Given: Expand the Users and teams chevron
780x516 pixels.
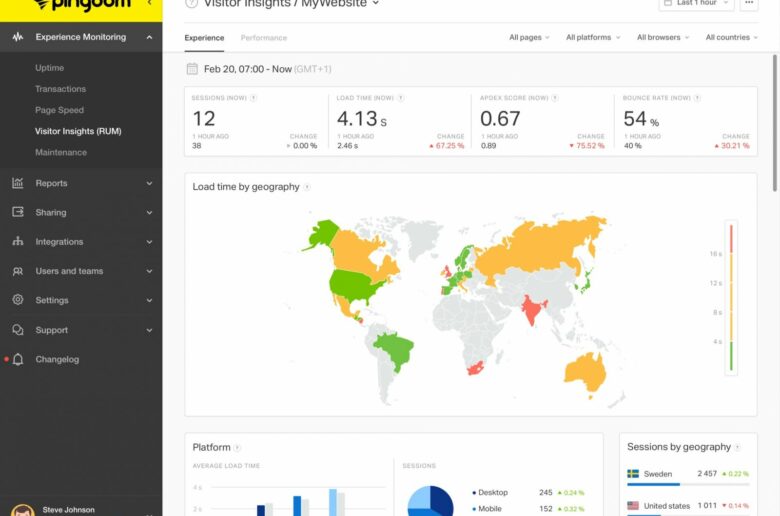Looking at the screenshot, I should pyautogui.click(x=149, y=271).
